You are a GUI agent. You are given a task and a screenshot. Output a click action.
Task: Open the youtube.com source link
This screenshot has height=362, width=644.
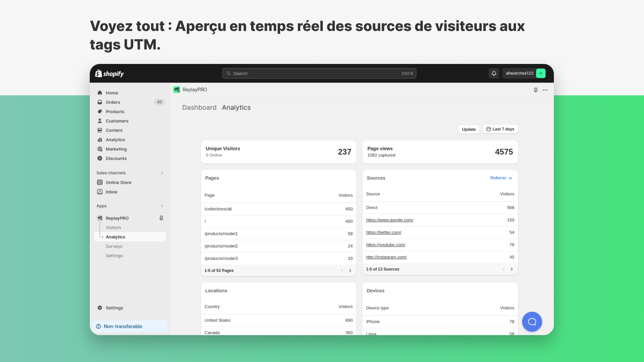coord(385,245)
